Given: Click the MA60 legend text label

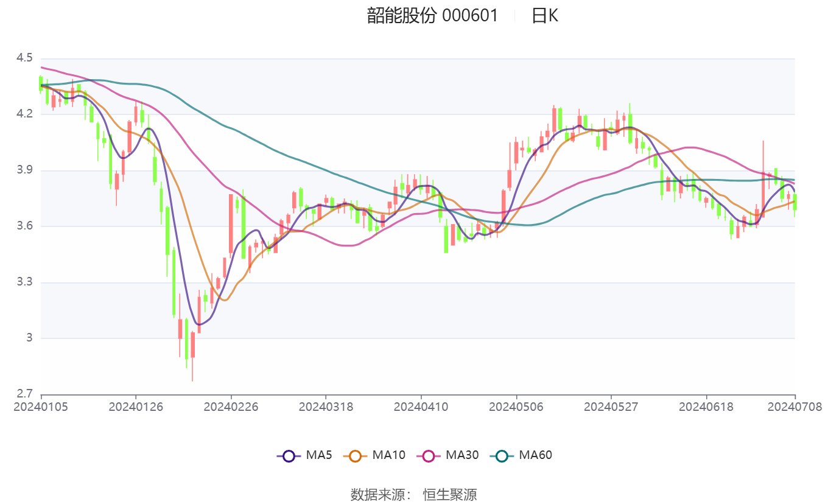Looking at the screenshot, I should (x=535, y=455).
